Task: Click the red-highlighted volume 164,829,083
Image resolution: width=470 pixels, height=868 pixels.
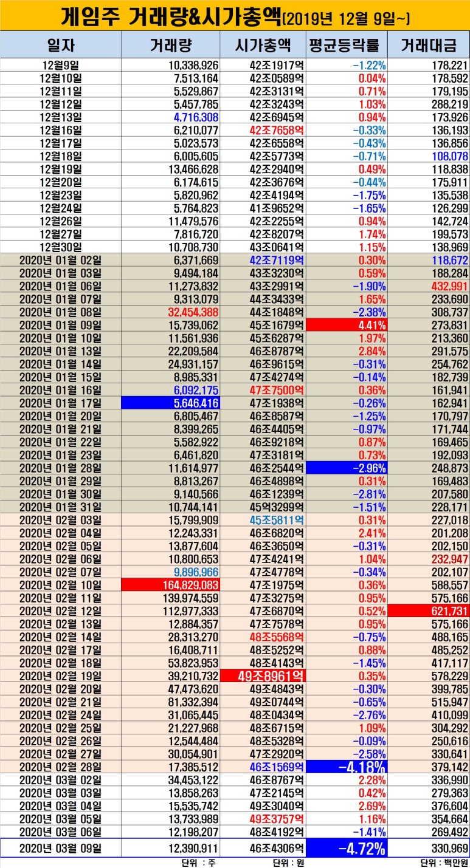Action: coord(171,584)
